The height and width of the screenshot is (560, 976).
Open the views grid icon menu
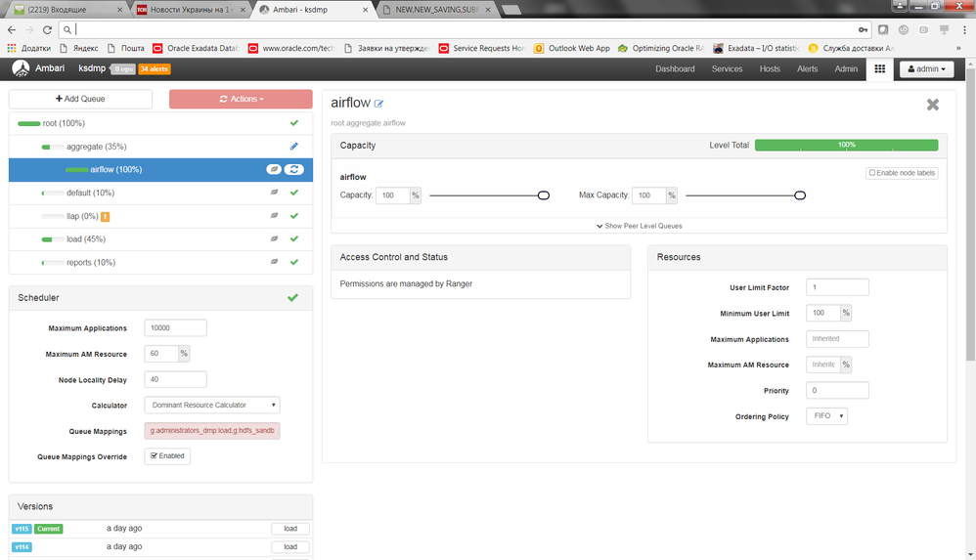tap(879, 69)
